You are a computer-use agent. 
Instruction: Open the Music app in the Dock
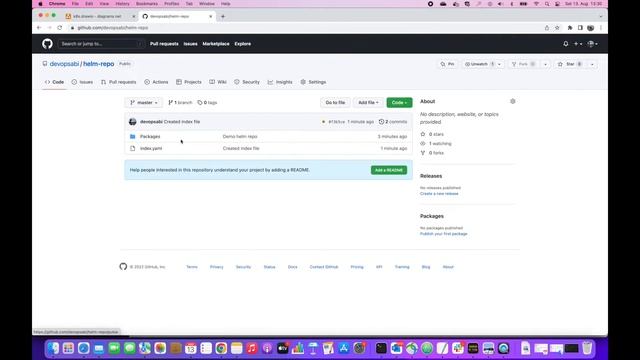tap(252, 348)
